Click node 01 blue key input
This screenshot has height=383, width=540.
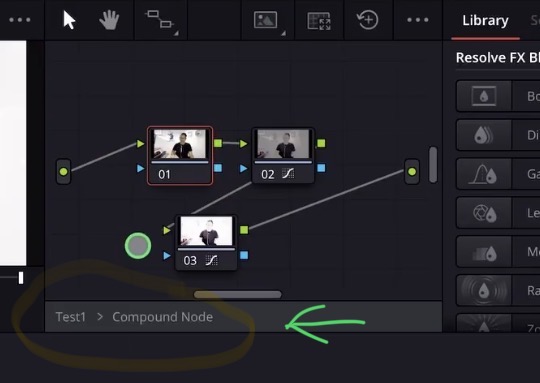tap(140, 168)
